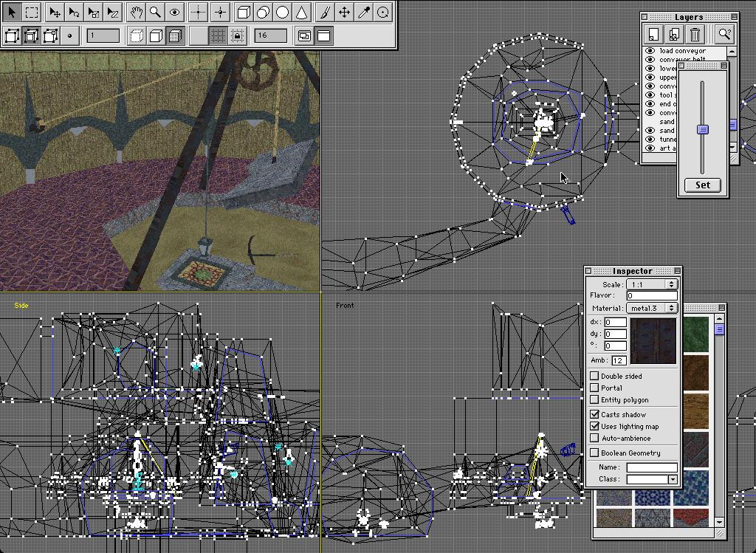Screen dimensions: 756x553
Task: Click the vertical slider handle
Action: click(x=702, y=129)
